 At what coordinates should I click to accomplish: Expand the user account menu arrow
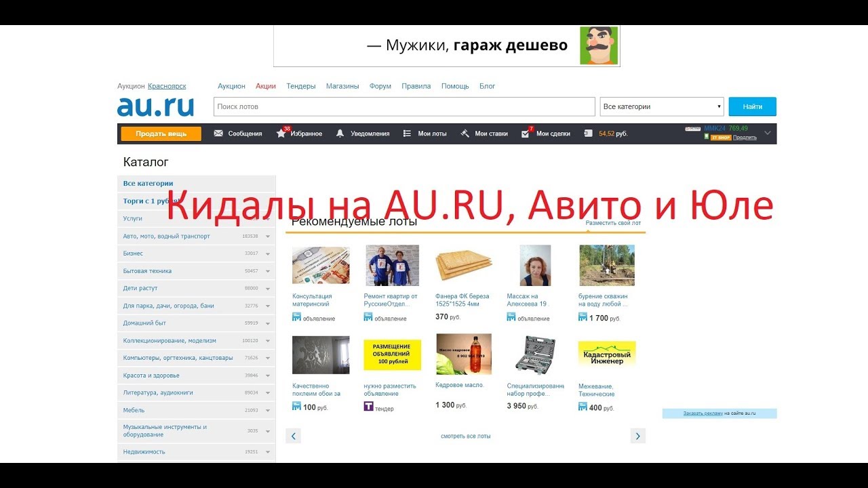click(x=768, y=133)
